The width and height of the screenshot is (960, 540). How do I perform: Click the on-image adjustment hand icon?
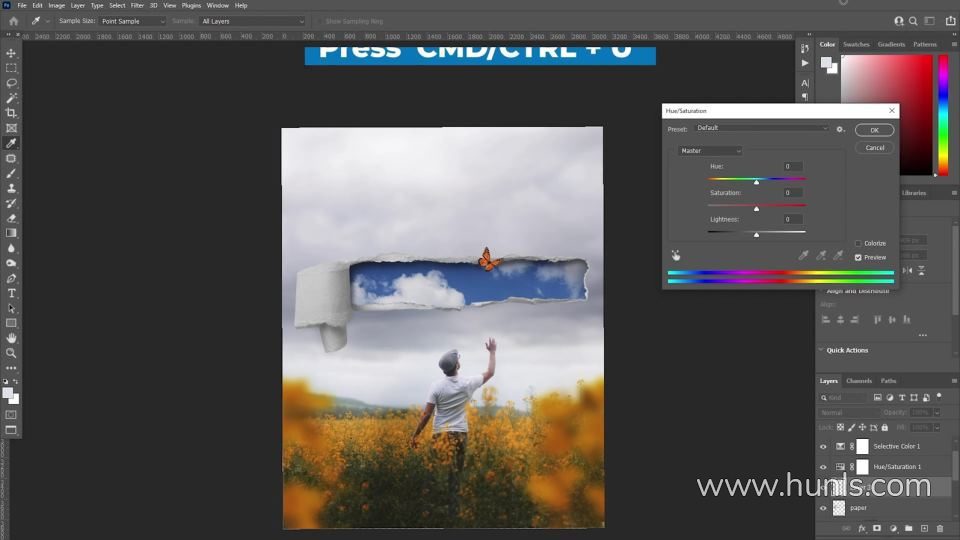click(x=676, y=255)
